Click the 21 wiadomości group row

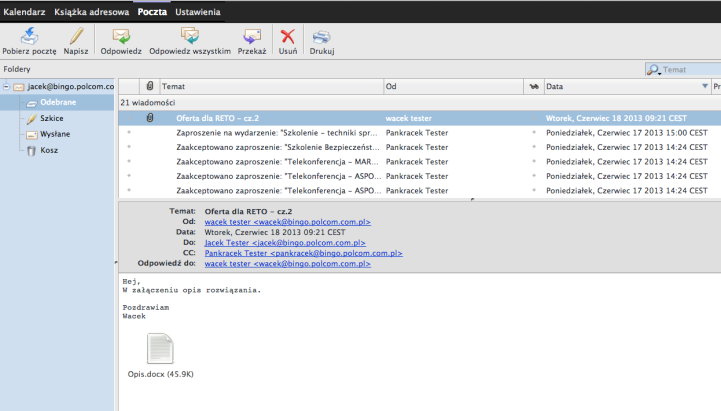419,103
